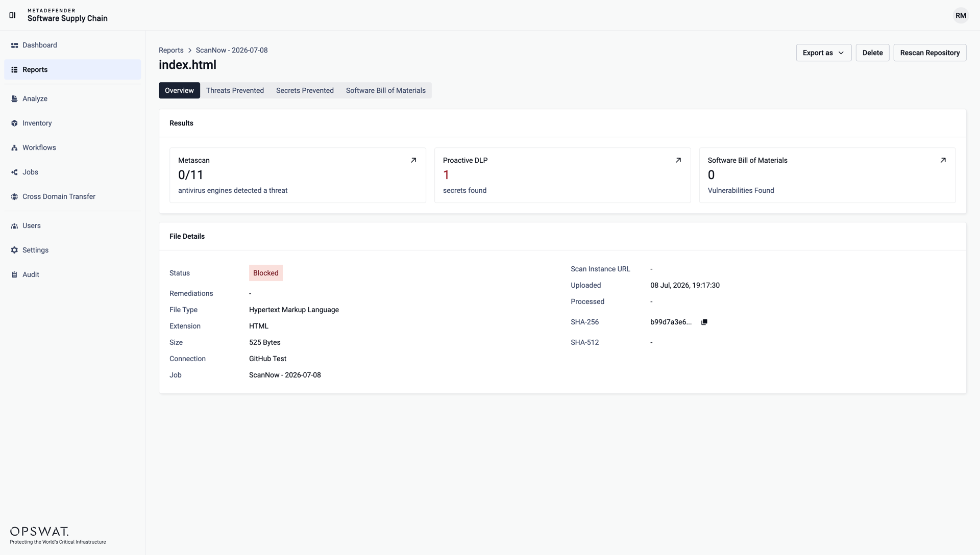
Task: Click the connection value GitHub Test
Action: 267,359
